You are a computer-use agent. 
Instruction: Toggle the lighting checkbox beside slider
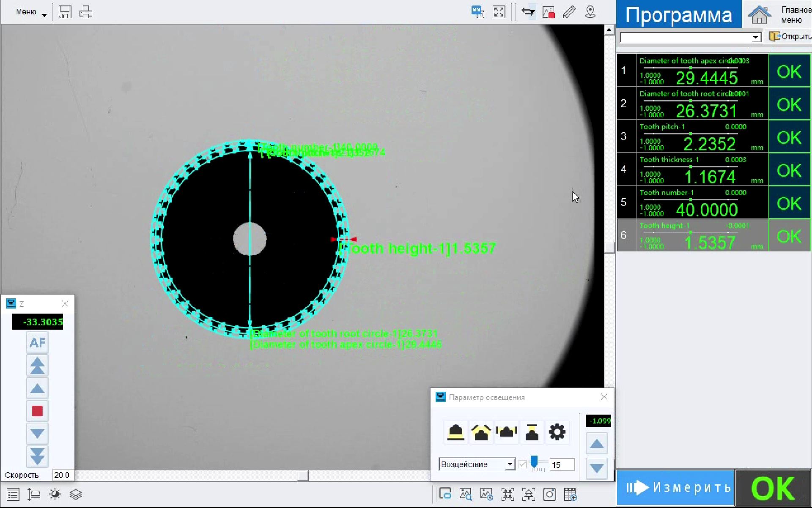click(523, 464)
